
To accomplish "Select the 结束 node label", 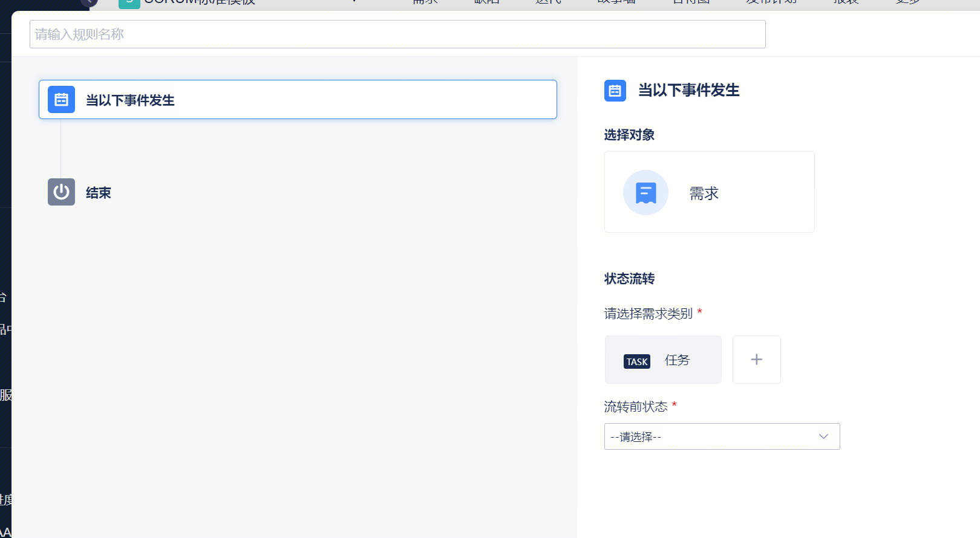I will coord(99,193).
